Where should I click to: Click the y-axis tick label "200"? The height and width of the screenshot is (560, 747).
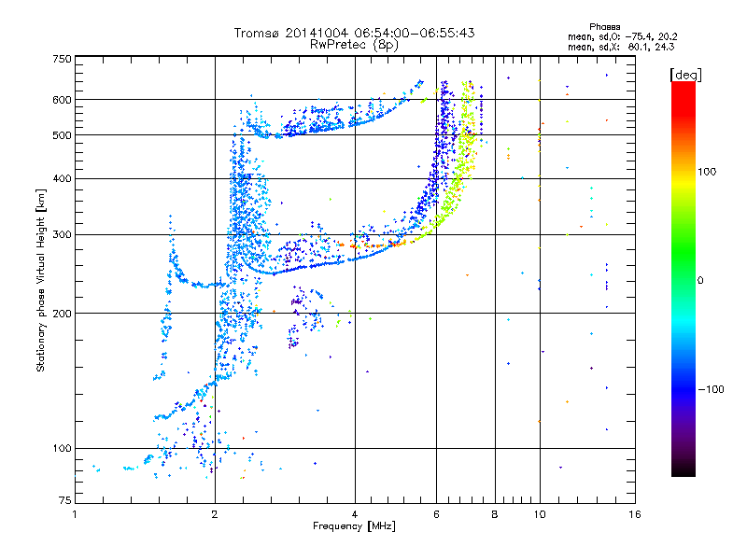pyautogui.click(x=62, y=314)
